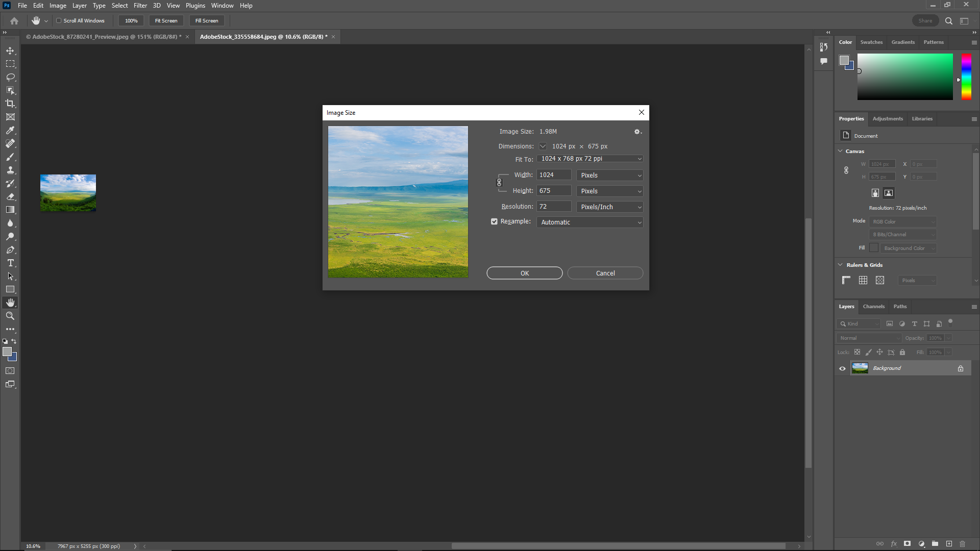
Task: Toggle Quick Mask mode icon
Action: pos(10,371)
